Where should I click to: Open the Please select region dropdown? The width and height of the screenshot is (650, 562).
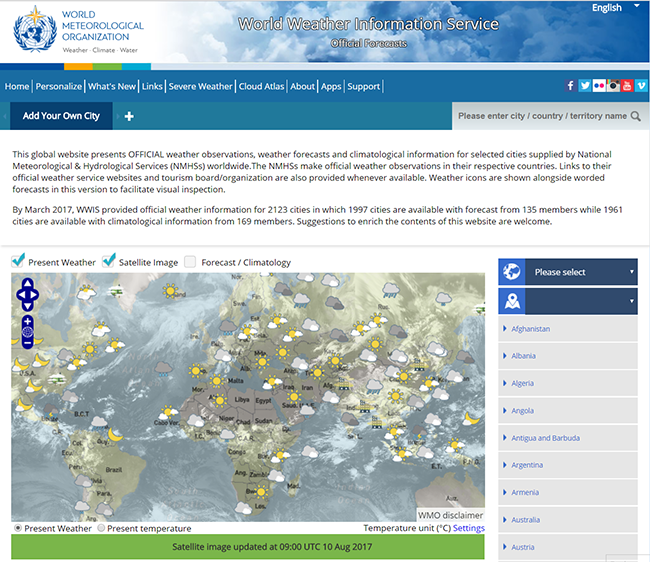(568, 272)
